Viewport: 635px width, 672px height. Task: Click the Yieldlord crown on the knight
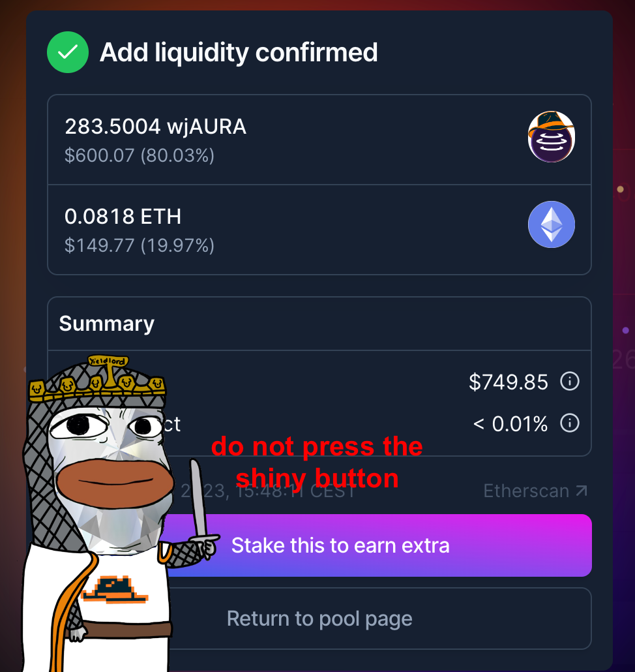[x=96, y=380]
